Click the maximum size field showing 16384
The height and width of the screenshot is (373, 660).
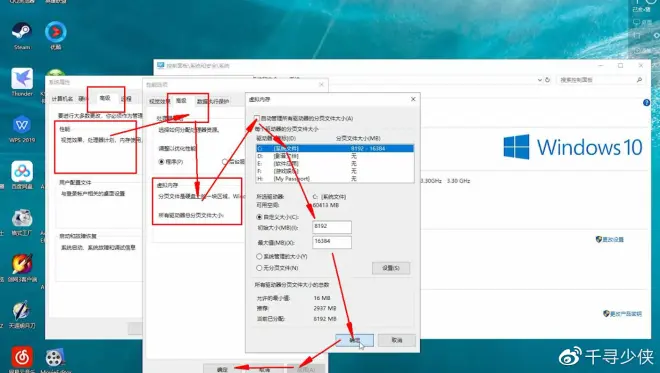332,242
